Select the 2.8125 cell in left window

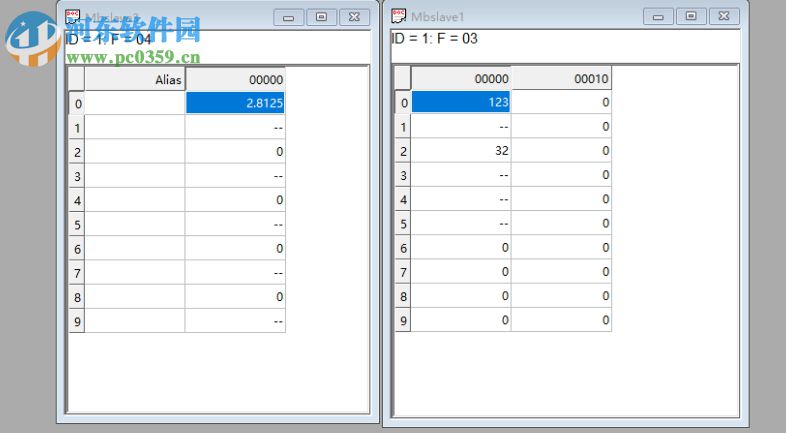pyautogui.click(x=235, y=103)
